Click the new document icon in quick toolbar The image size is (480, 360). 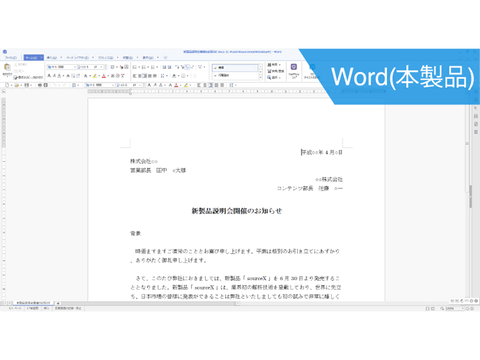7,85
